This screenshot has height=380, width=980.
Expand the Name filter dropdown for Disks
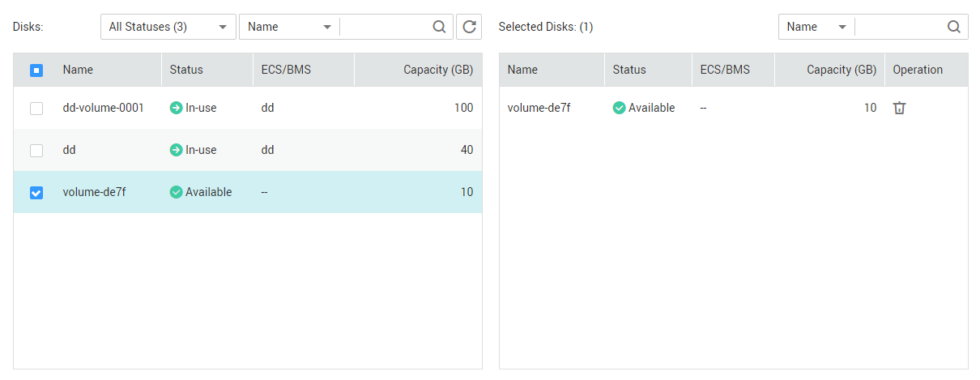click(289, 27)
